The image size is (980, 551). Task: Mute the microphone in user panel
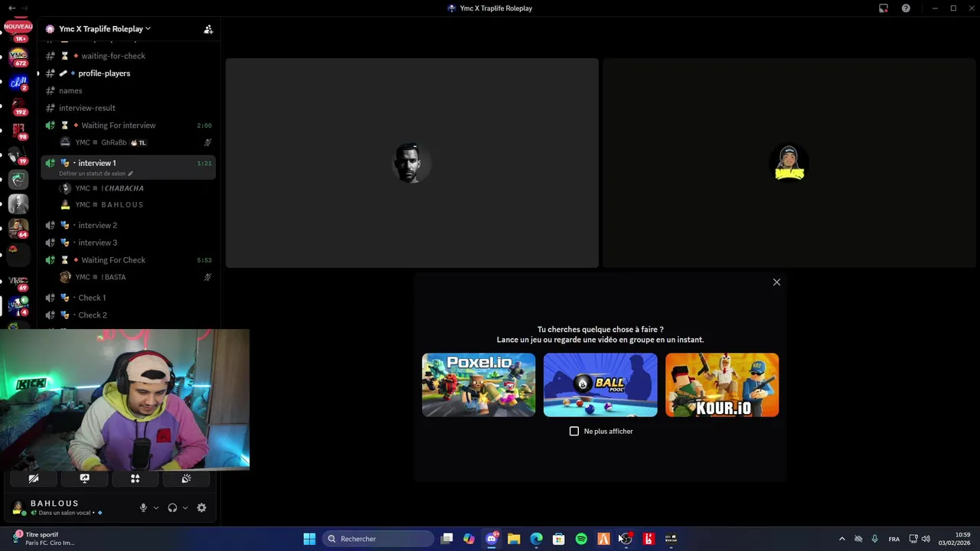click(143, 507)
